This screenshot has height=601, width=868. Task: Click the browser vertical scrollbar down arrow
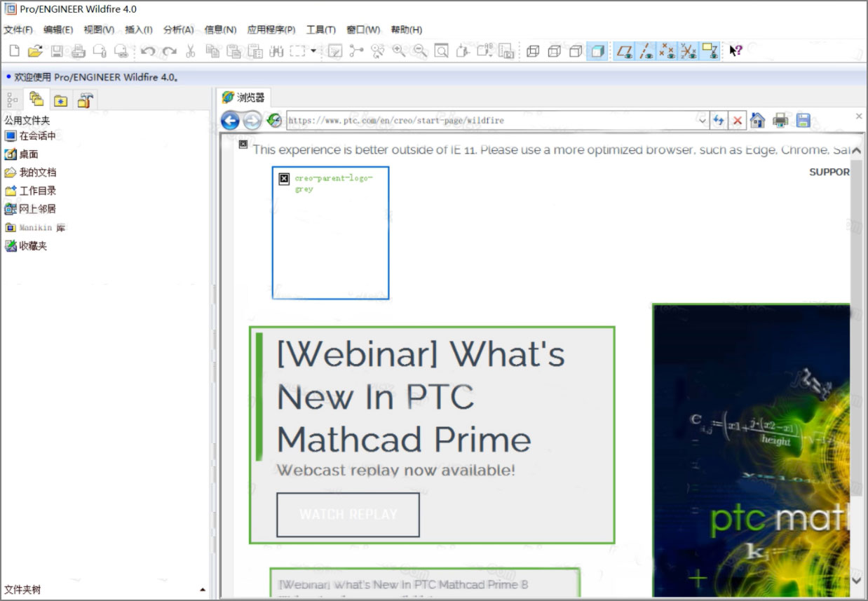856,580
